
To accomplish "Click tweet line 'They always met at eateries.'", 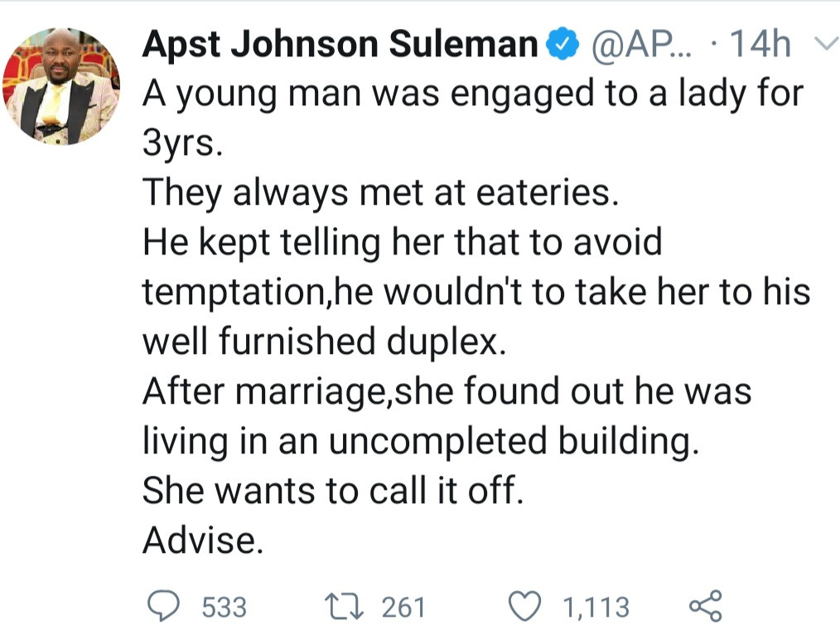I will tap(381, 192).
